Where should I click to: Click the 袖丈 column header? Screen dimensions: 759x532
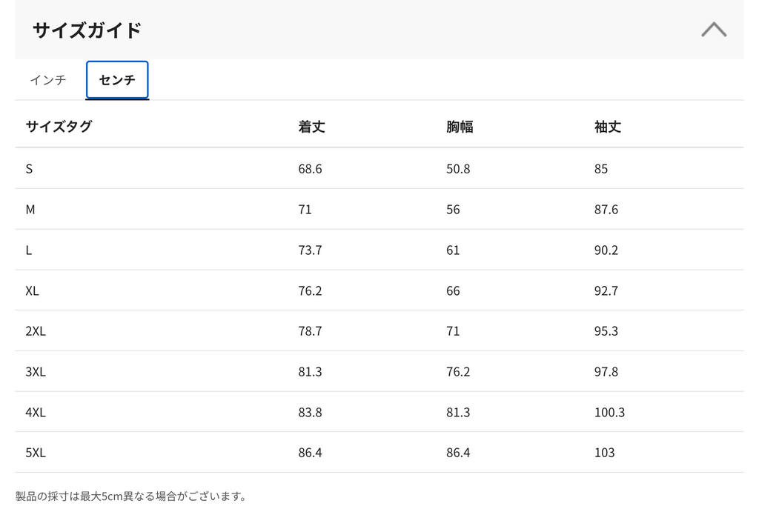[608, 127]
